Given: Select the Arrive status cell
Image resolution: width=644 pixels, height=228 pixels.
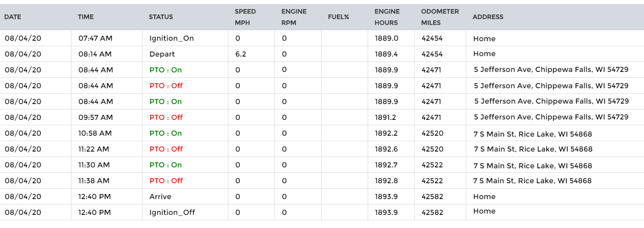Looking at the screenshot, I should point(160,197).
